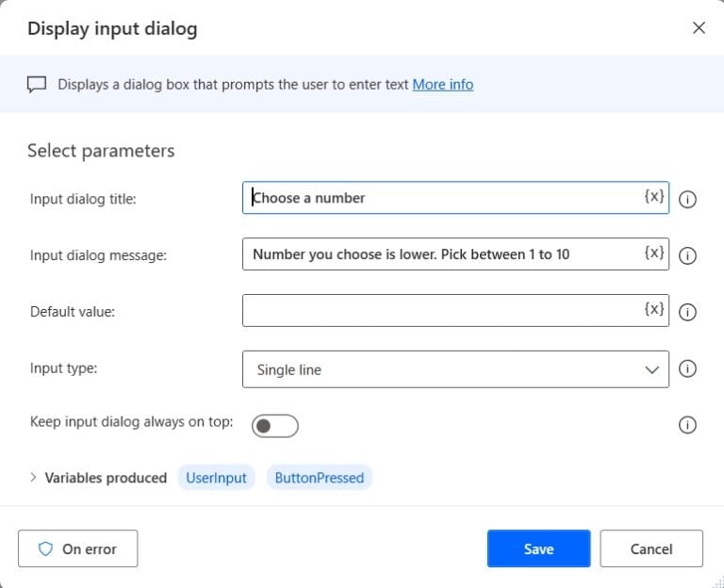Show info icon for Default value
The height and width of the screenshot is (588, 724).
tap(688, 312)
